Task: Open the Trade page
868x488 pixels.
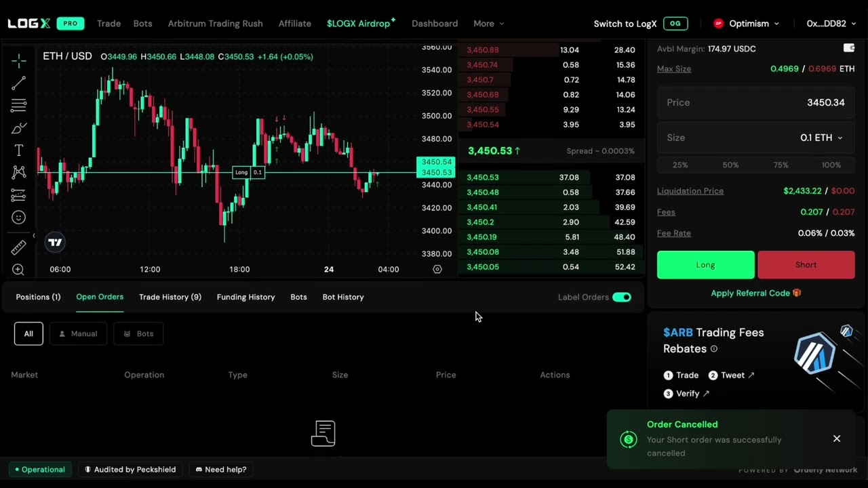Action: pyautogui.click(x=108, y=24)
